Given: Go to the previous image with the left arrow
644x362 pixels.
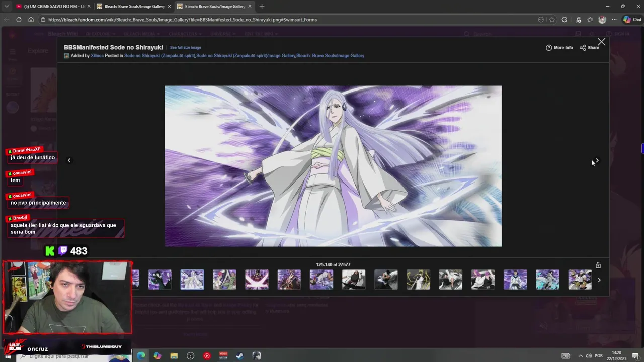Looking at the screenshot, I should tap(69, 160).
